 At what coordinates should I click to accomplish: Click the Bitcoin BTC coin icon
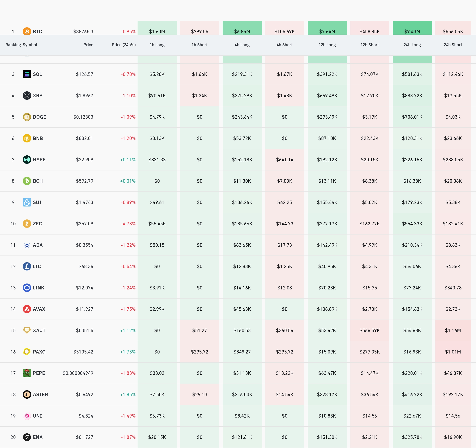tap(27, 31)
